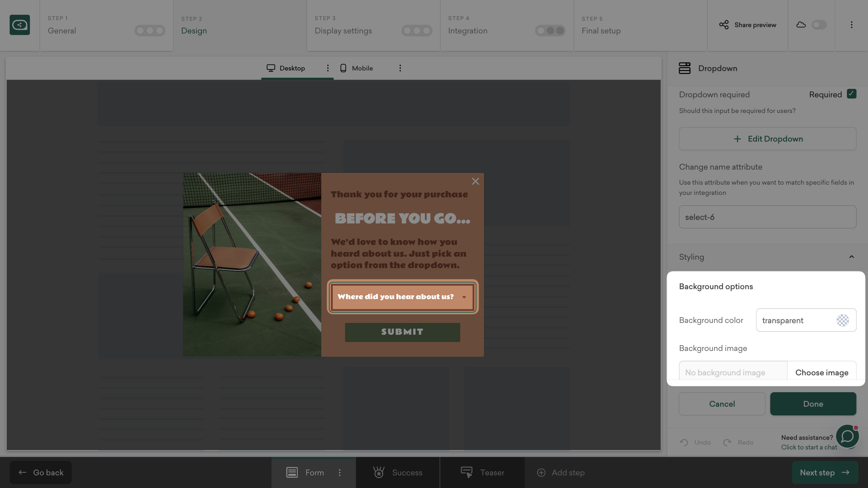Toggle the Step 1 General switch
868x488 pixels.
point(149,31)
